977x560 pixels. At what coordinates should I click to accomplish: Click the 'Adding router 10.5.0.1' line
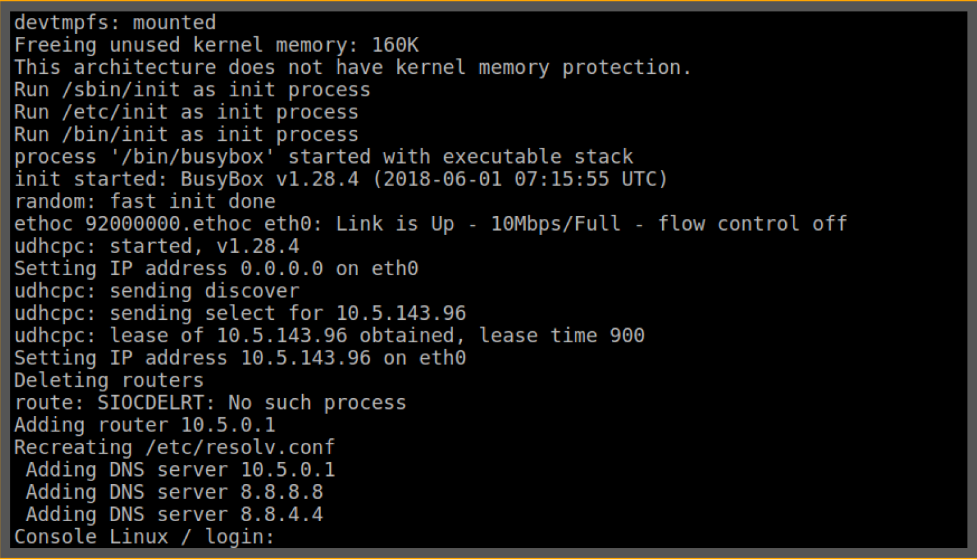point(145,425)
